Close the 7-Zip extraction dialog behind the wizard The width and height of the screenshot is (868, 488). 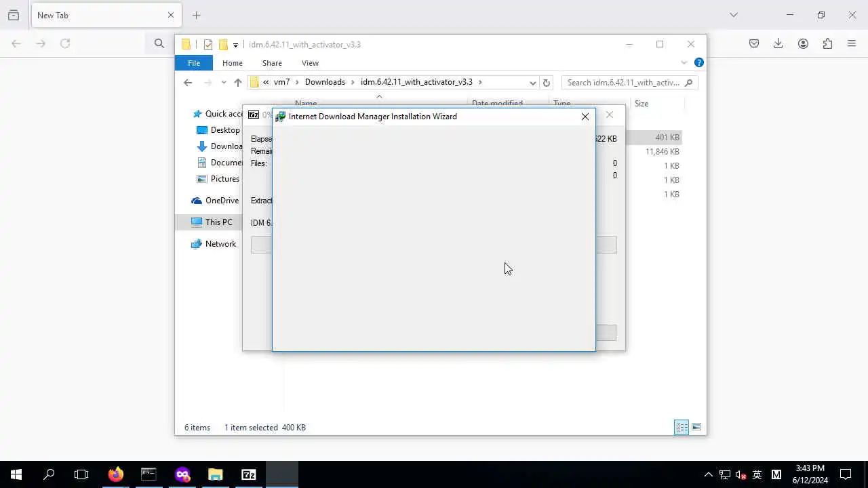pyautogui.click(x=610, y=115)
